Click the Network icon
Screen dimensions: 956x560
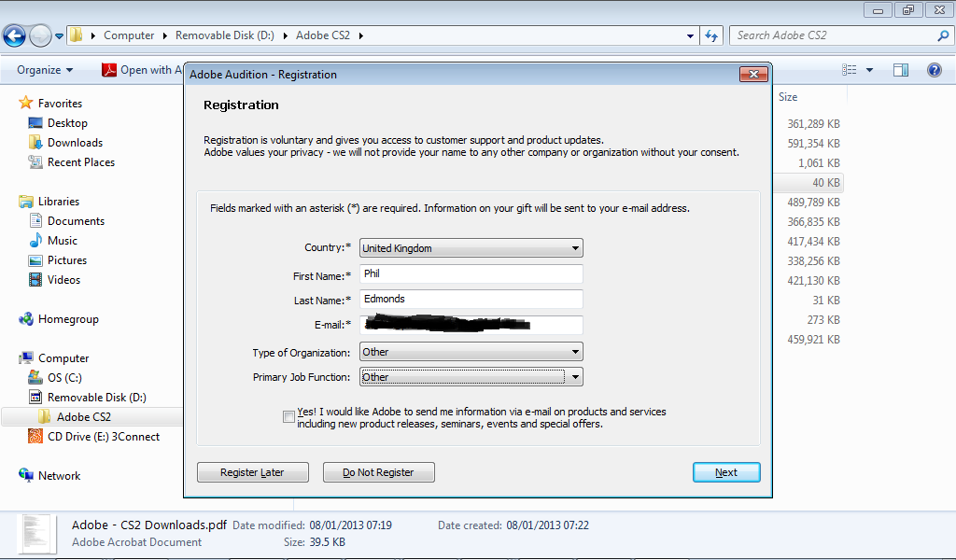click(25, 475)
